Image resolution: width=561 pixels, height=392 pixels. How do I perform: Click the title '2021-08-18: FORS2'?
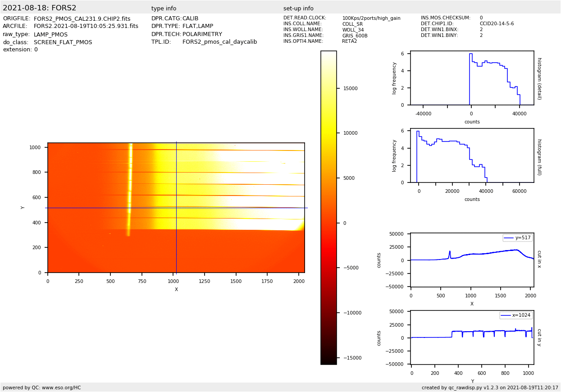pyautogui.click(x=40, y=8)
